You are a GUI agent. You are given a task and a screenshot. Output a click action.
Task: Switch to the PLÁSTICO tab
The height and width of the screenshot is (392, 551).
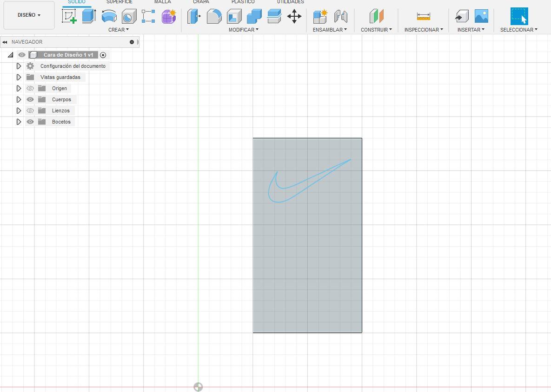pyautogui.click(x=243, y=2)
